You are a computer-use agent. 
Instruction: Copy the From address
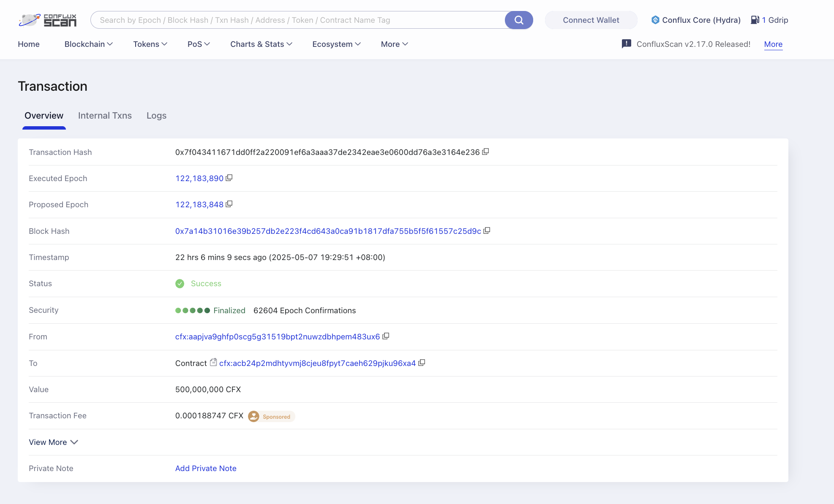386,336
